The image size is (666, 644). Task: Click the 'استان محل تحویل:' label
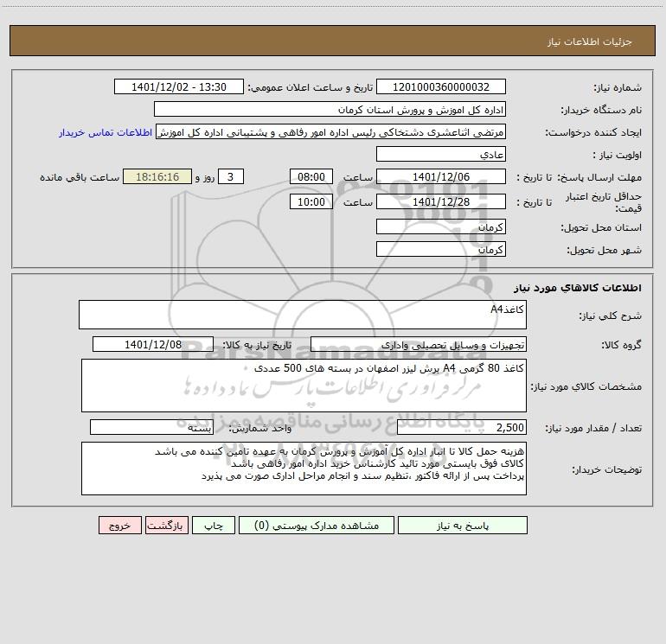pos(601,227)
